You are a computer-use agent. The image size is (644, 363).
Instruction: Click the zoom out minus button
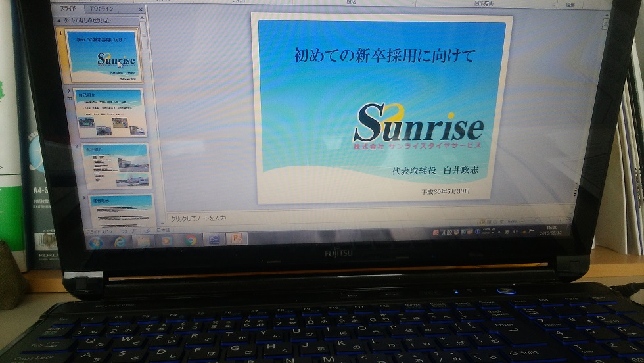click(x=522, y=221)
